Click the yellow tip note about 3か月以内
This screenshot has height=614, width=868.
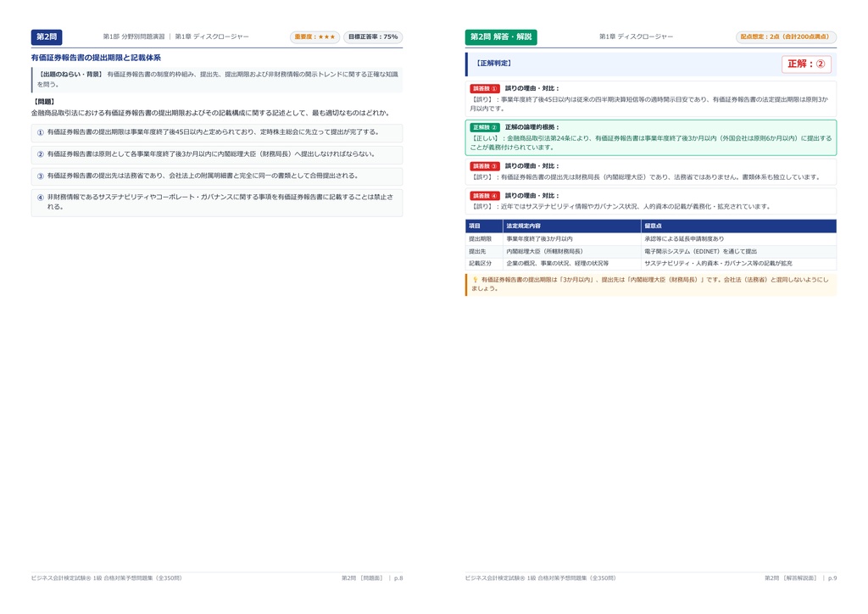point(651,285)
